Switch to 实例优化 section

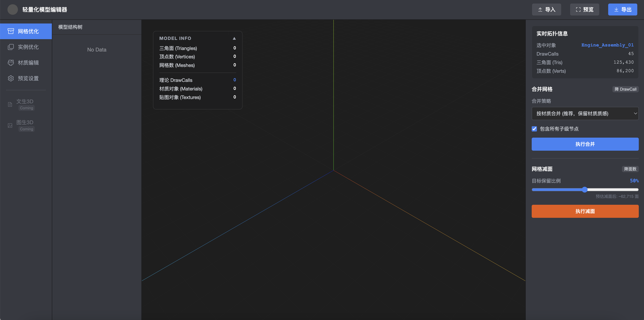pyautogui.click(x=26, y=47)
